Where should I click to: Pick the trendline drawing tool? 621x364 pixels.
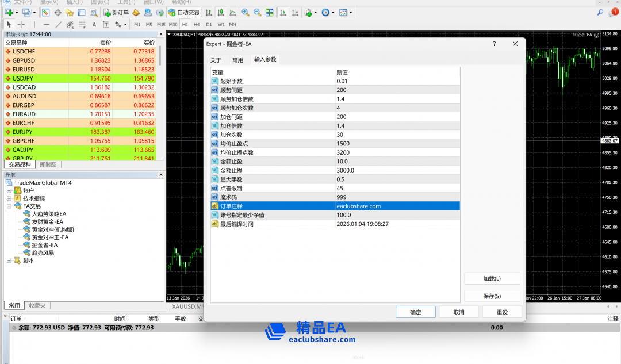(58, 24)
